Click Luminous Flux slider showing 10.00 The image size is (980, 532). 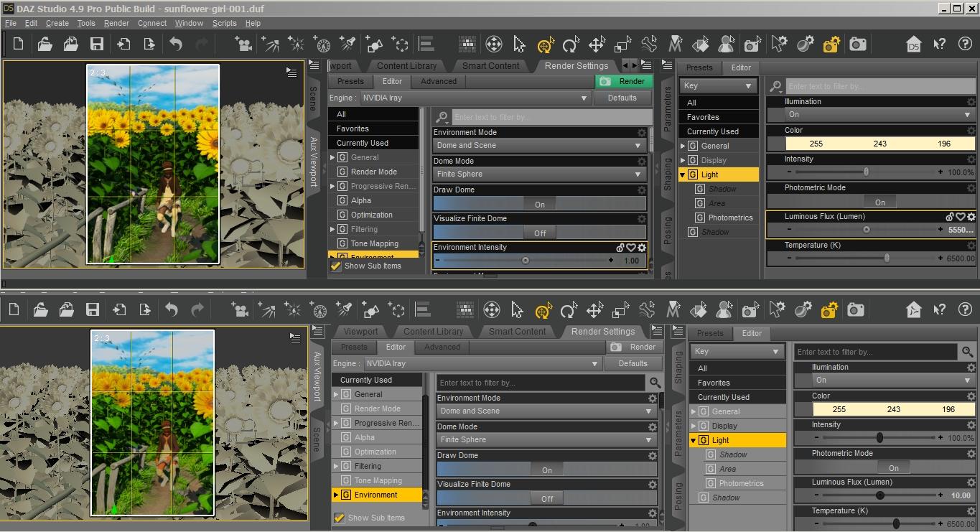(879, 495)
